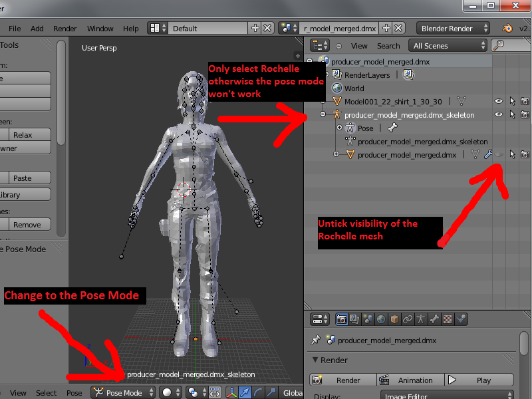Viewport: 532px width, 399px height.
Task: Open the Render menu in top bar
Action: [65, 29]
